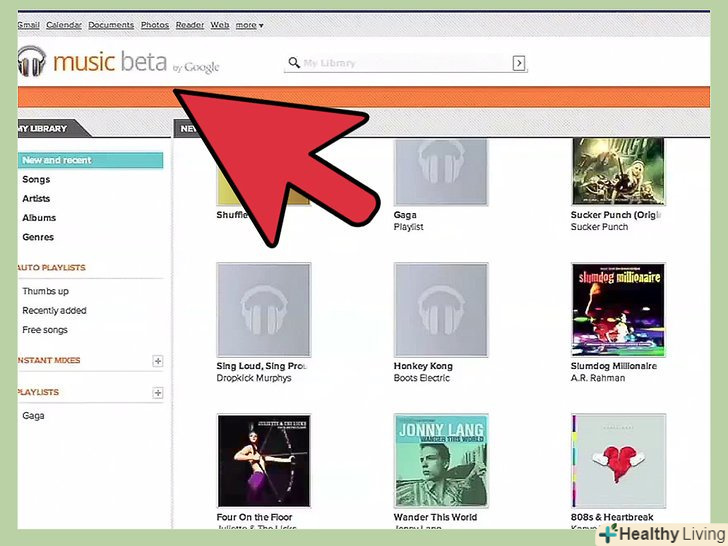The image size is (728, 546).
Task: Click the search magnifier icon
Action: click(294, 63)
